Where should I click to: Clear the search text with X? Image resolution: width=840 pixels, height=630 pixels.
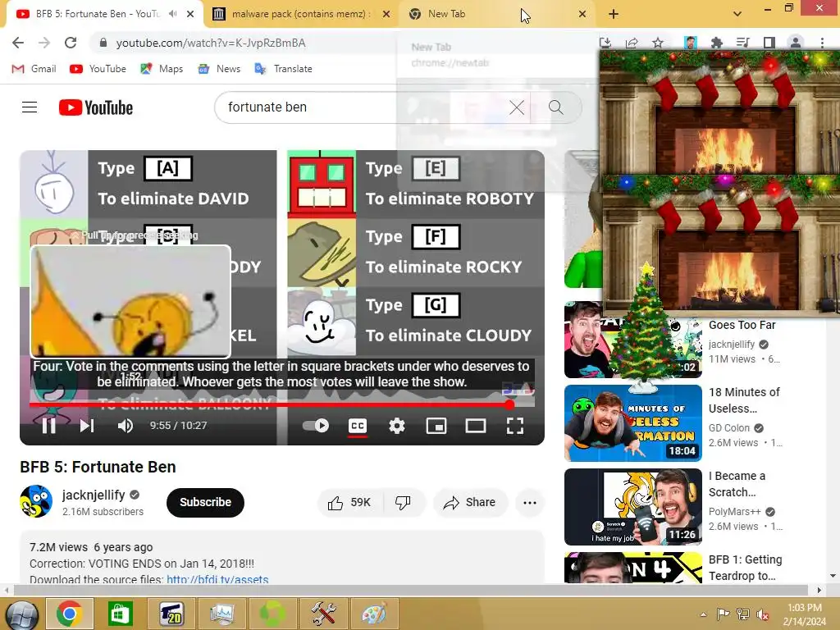click(x=517, y=107)
